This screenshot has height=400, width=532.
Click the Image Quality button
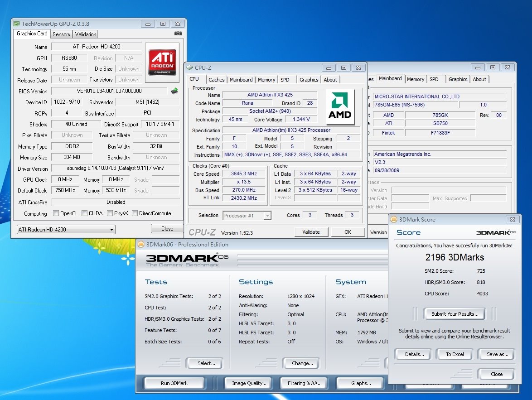click(x=249, y=383)
